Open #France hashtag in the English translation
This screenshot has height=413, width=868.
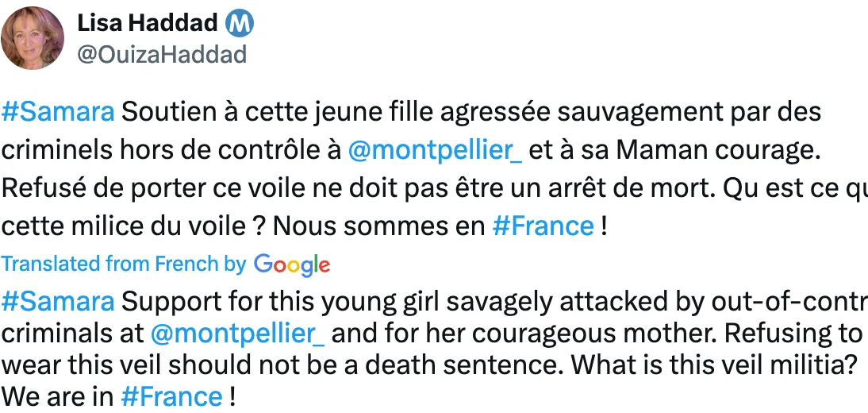click(x=171, y=396)
